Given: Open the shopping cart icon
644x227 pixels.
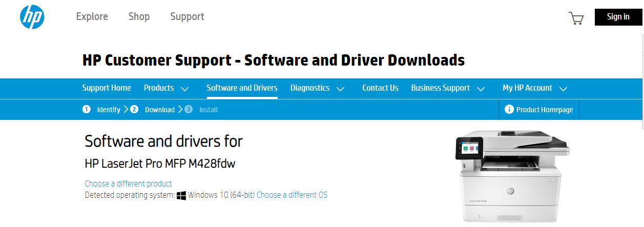Looking at the screenshot, I should [x=576, y=18].
